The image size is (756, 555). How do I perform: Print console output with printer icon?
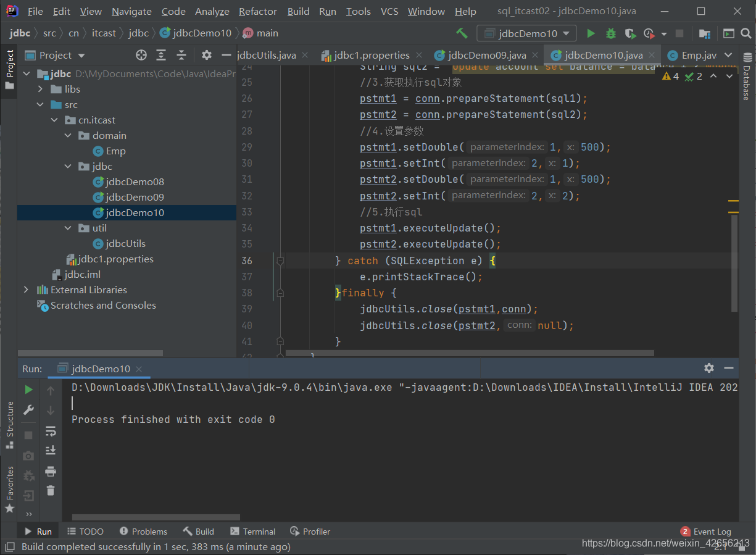(x=51, y=471)
